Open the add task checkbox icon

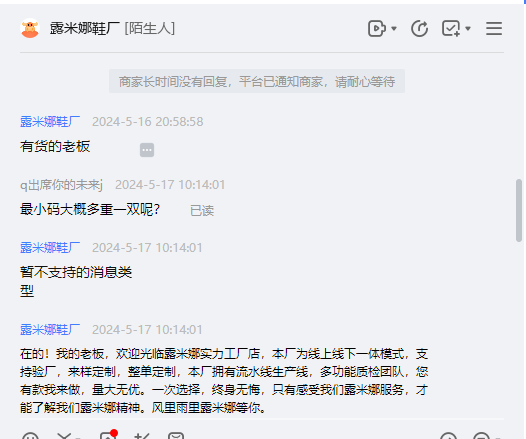click(x=451, y=29)
